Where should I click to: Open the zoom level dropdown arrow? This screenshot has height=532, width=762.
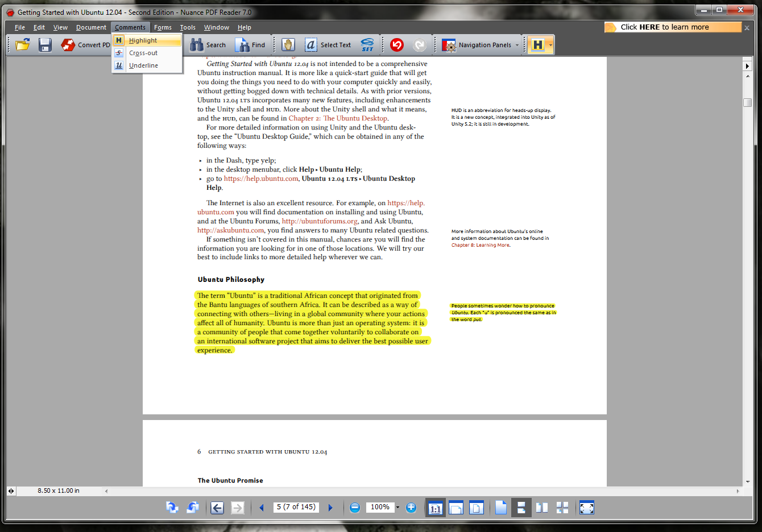tap(397, 508)
